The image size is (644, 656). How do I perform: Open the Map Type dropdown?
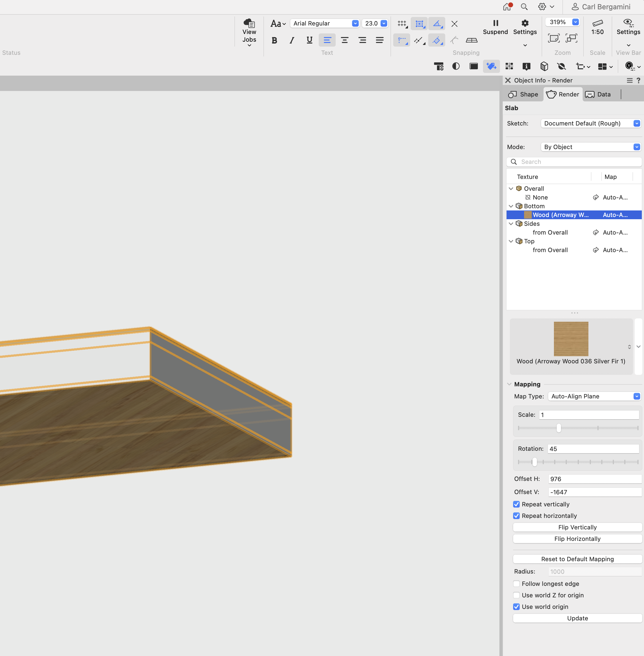pyautogui.click(x=594, y=396)
